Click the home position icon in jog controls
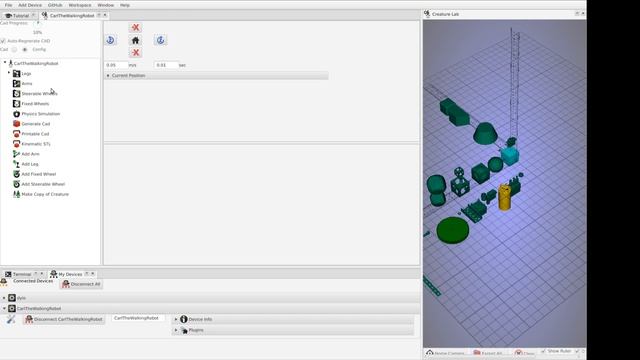The height and width of the screenshot is (360, 640). 135,40
